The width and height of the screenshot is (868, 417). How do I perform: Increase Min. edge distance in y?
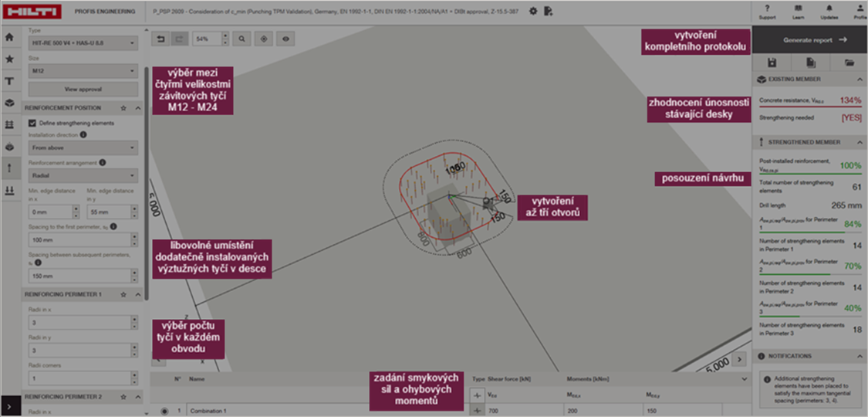coord(134,208)
